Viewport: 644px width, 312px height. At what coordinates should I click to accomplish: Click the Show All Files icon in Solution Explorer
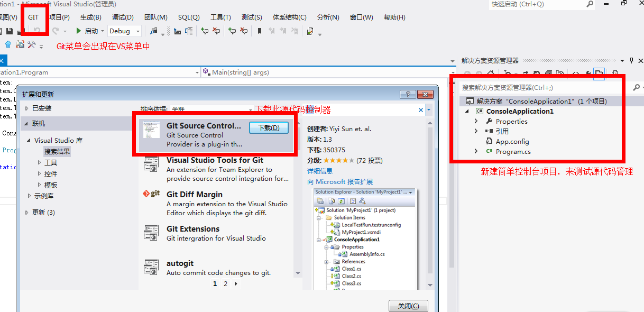click(x=599, y=73)
